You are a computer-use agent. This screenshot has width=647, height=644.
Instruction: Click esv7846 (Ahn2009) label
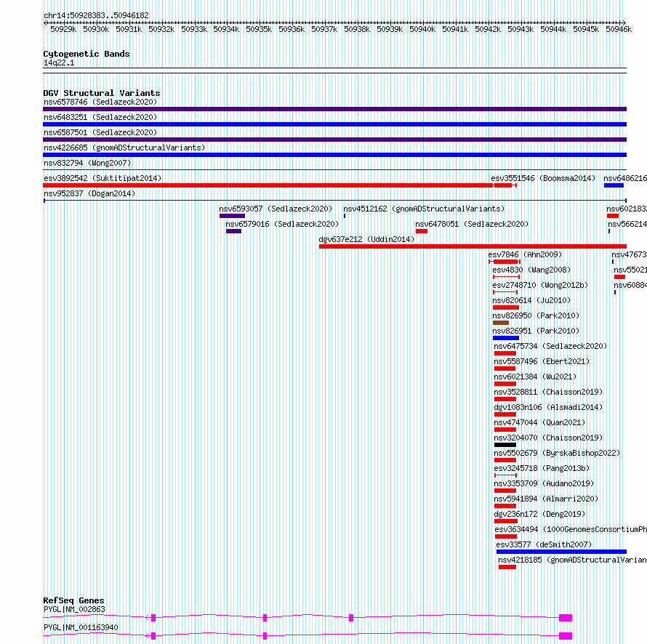point(525,254)
